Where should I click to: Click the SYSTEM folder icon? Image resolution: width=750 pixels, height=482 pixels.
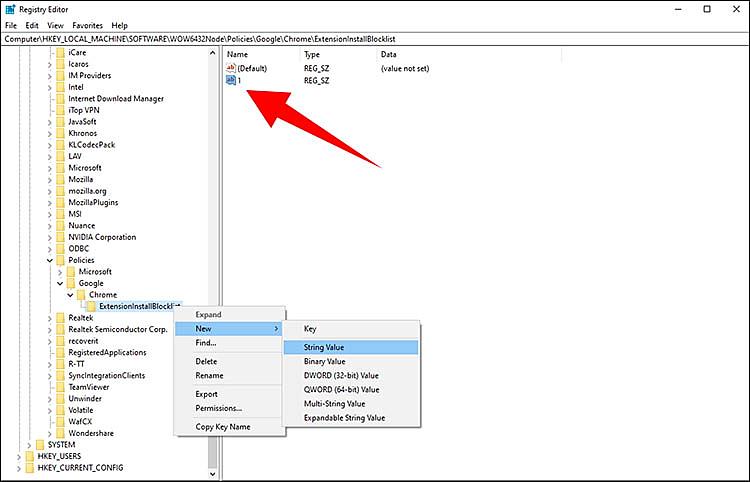click(40, 445)
